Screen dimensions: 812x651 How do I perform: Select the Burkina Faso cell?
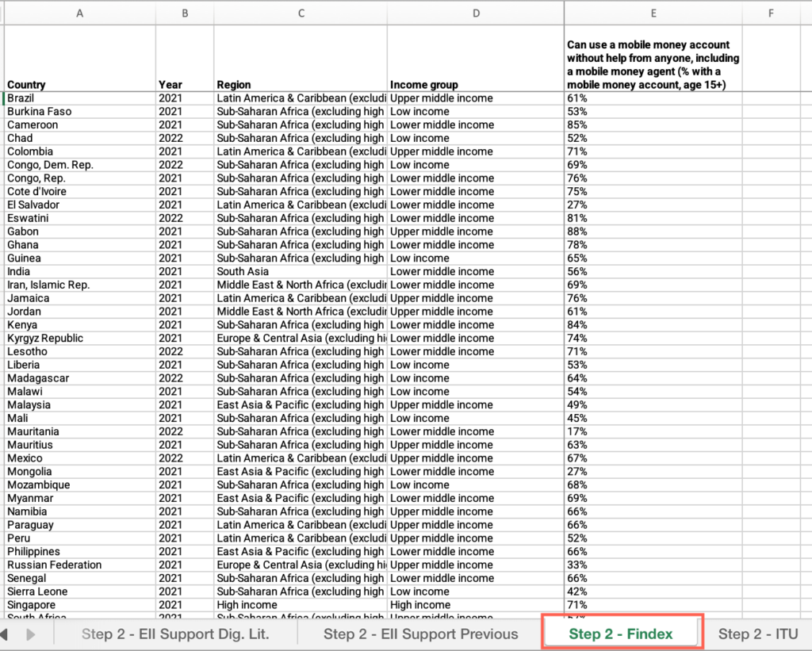(x=80, y=111)
